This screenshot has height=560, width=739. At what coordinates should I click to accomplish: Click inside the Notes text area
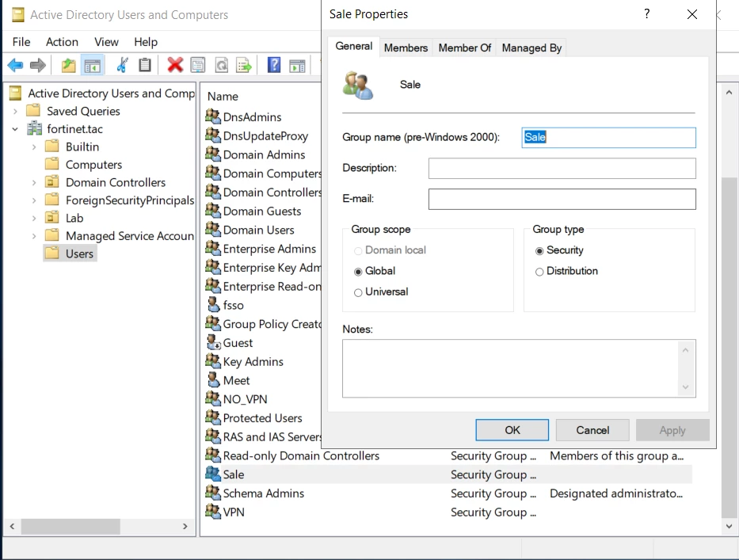(512, 368)
